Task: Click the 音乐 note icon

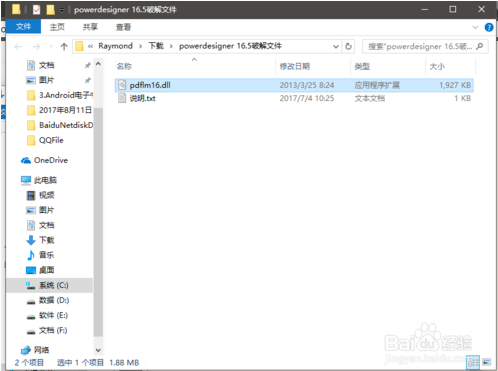Action: click(x=31, y=255)
